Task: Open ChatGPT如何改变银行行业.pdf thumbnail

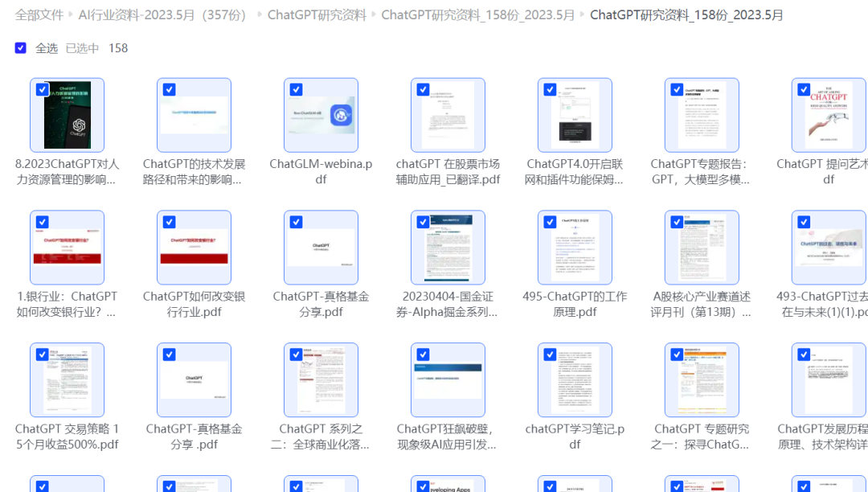Action: click(194, 248)
